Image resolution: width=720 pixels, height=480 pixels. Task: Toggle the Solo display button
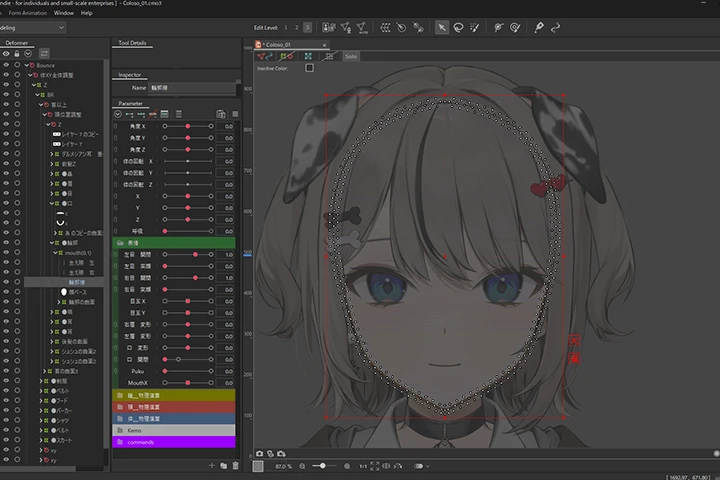[x=351, y=56]
